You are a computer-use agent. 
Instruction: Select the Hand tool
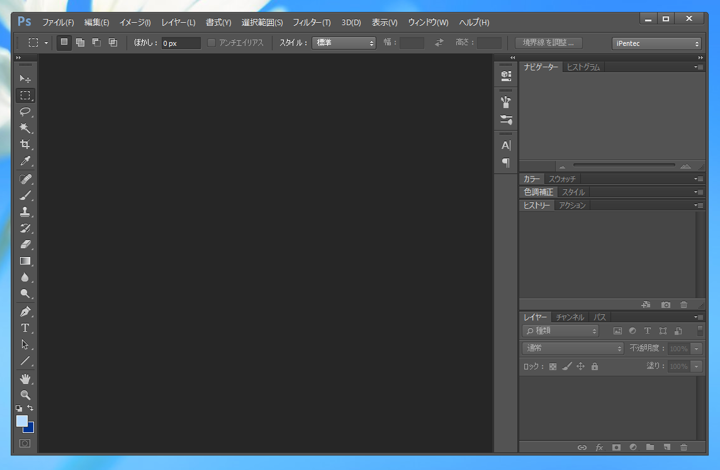(x=25, y=379)
